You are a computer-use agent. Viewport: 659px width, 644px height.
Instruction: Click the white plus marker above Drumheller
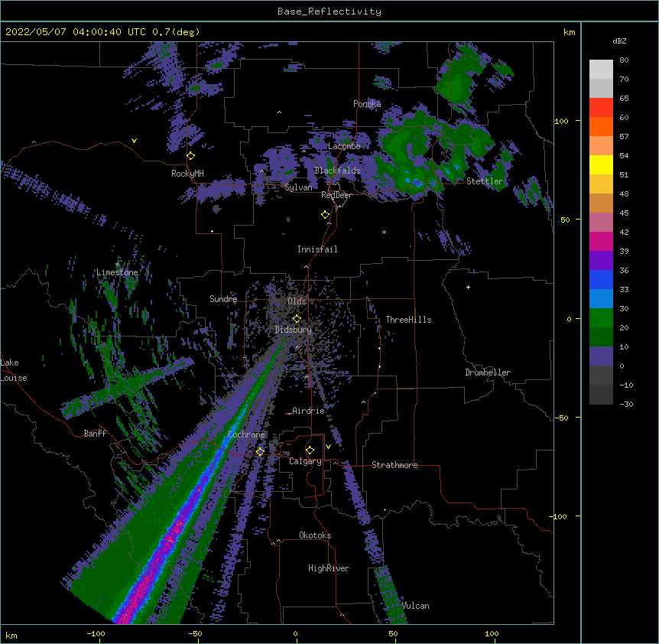[468, 287]
